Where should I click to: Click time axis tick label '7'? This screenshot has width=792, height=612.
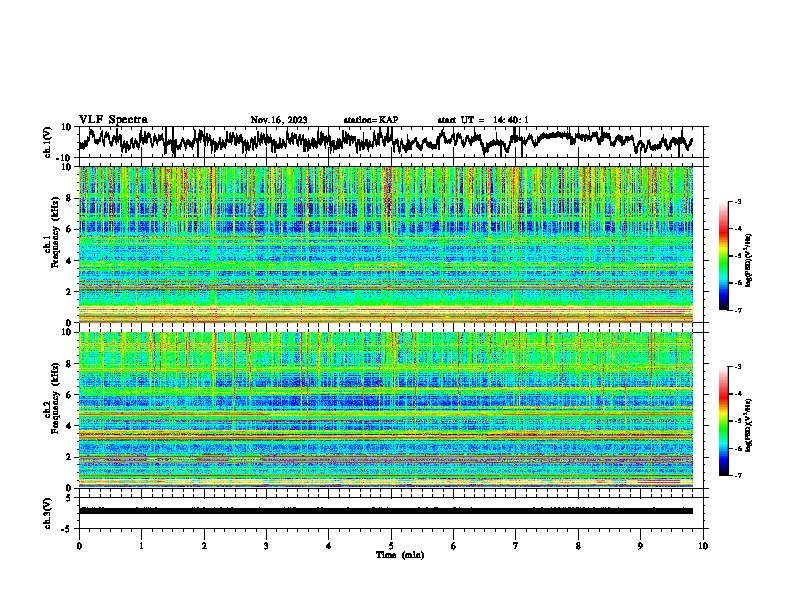tap(516, 546)
